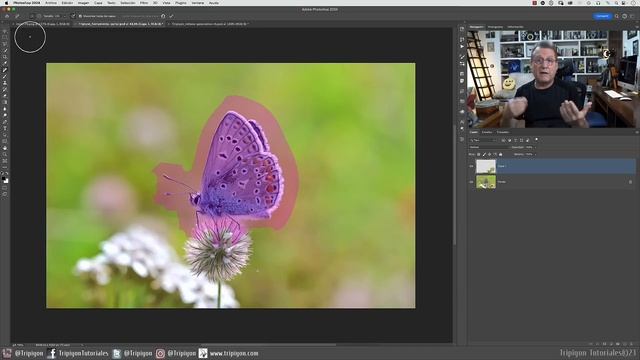Select the Clone Stamp tool
This screenshot has width=640, height=360.
[x=5, y=82]
